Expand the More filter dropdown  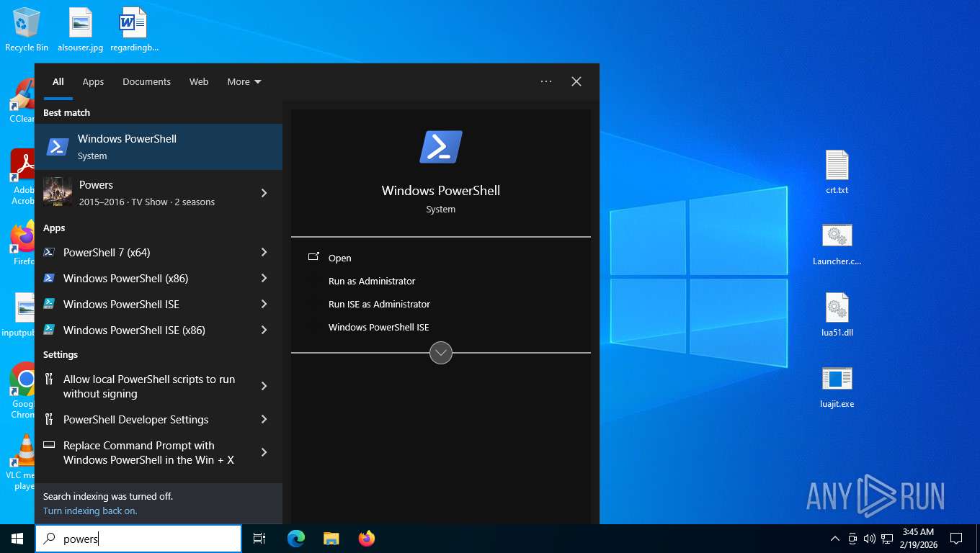(x=244, y=81)
